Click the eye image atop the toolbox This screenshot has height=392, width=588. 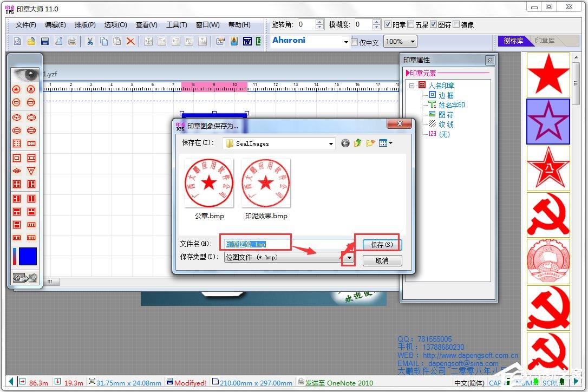click(x=25, y=74)
